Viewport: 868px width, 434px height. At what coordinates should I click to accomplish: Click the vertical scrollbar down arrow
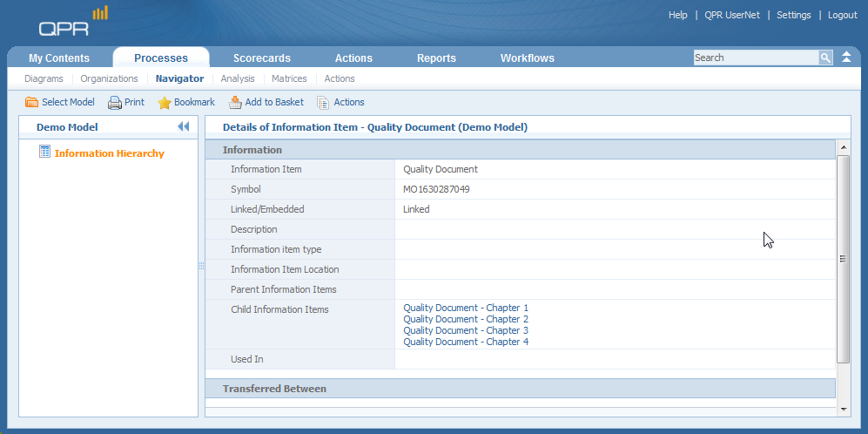point(843,409)
